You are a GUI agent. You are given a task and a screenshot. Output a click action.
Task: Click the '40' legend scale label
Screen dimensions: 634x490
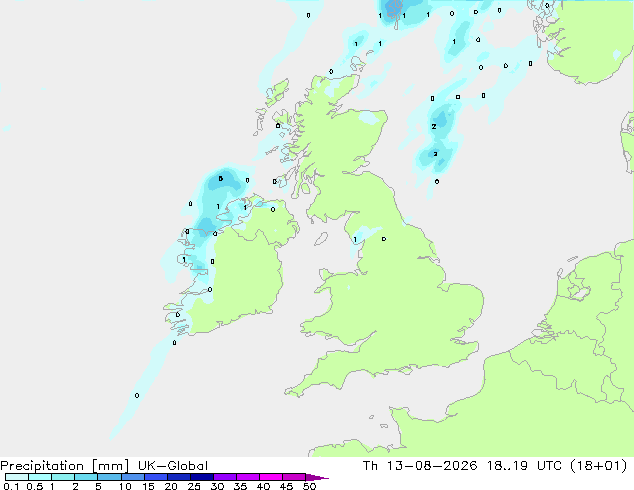263,486
